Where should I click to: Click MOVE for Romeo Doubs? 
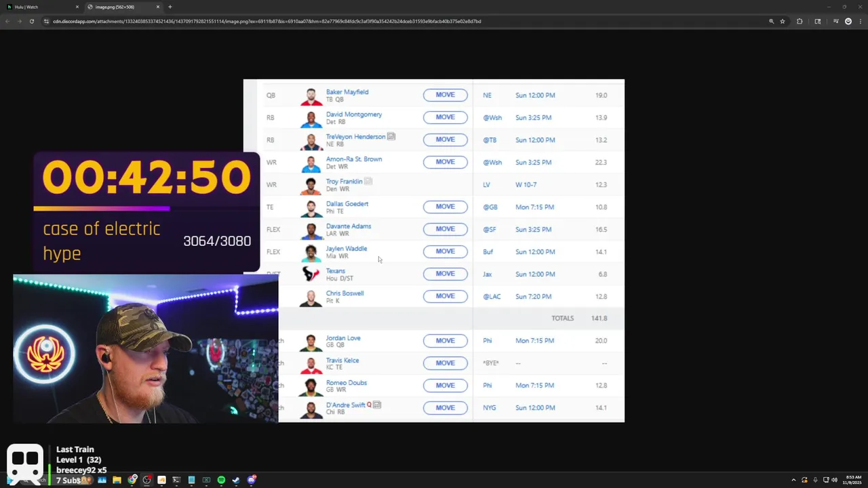[446, 386]
